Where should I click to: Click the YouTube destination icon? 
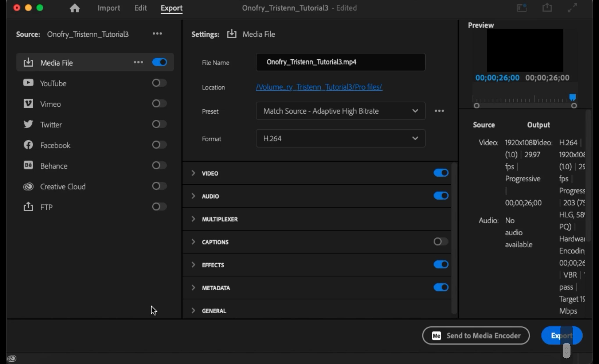(x=28, y=83)
